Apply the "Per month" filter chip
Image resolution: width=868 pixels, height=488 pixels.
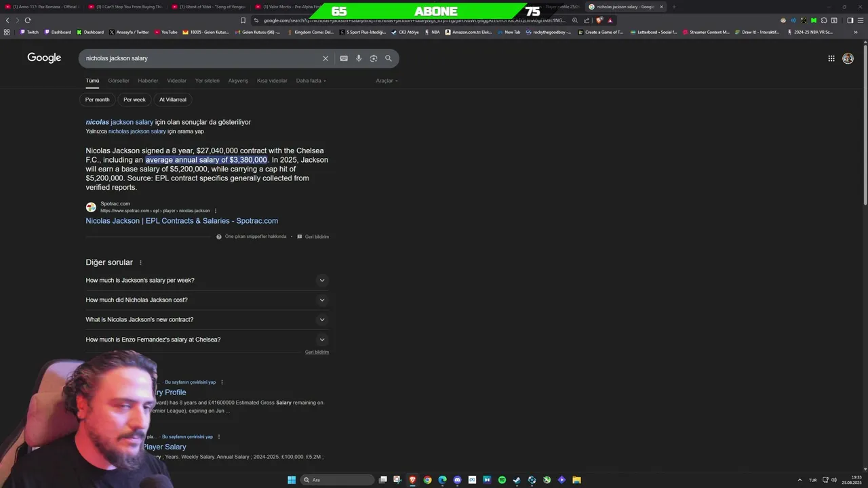pyautogui.click(x=97, y=100)
